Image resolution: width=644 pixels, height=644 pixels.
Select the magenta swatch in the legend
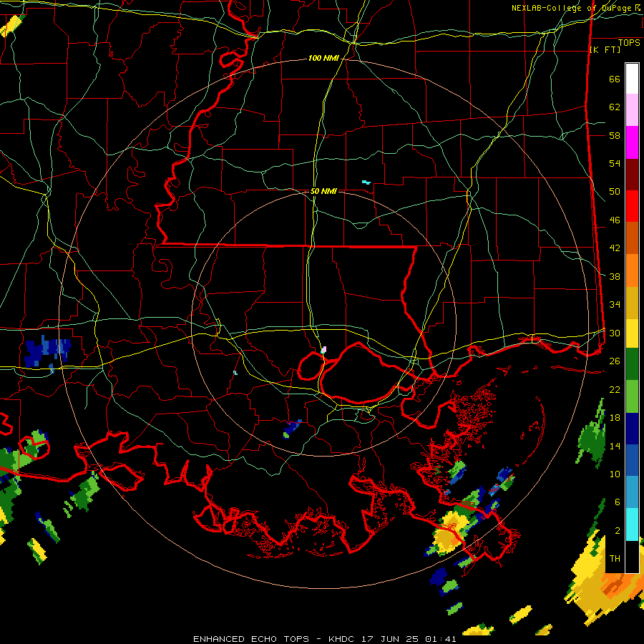click(x=632, y=142)
